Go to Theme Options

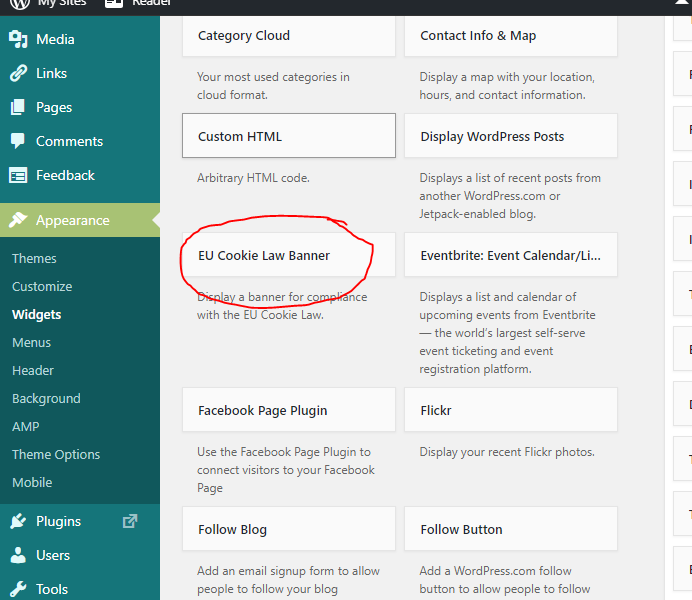point(56,454)
